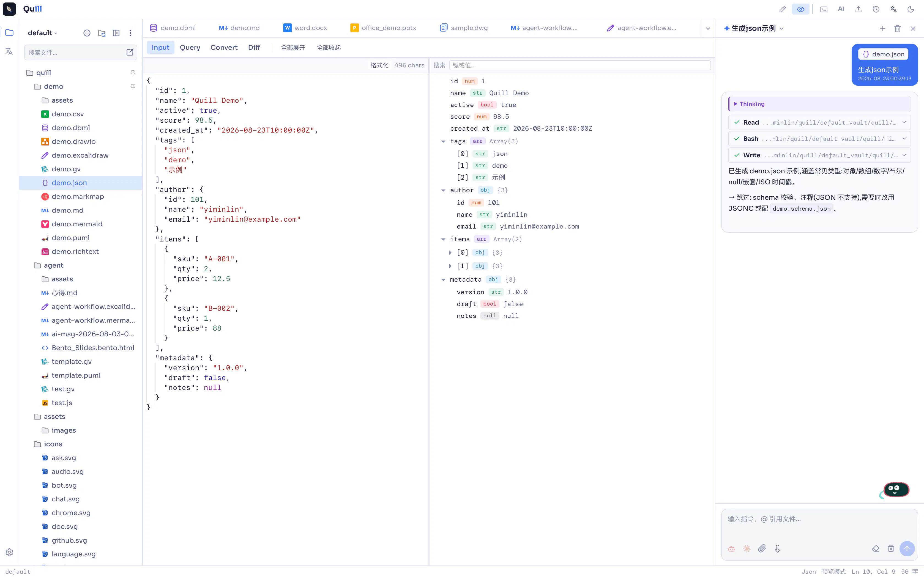Click the microphone voice input icon
The height and width of the screenshot is (577, 924).
click(x=777, y=548)
